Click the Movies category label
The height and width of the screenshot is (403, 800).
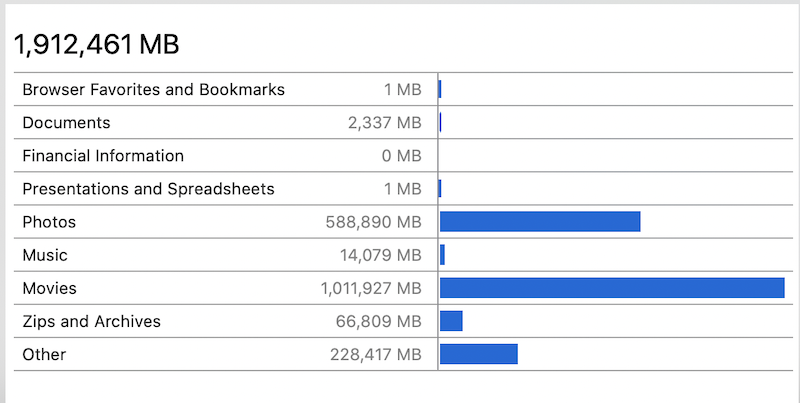point(49,288)
